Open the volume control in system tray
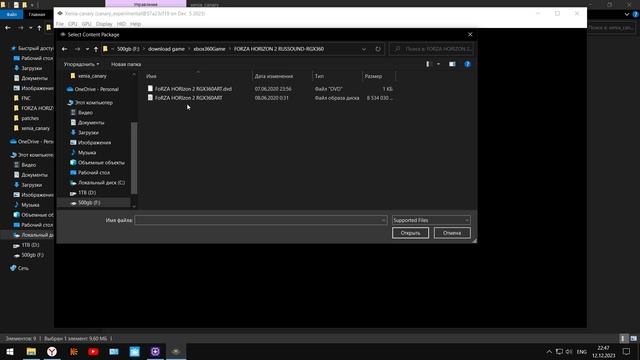The image size is (640, 360). coord(569,351)
